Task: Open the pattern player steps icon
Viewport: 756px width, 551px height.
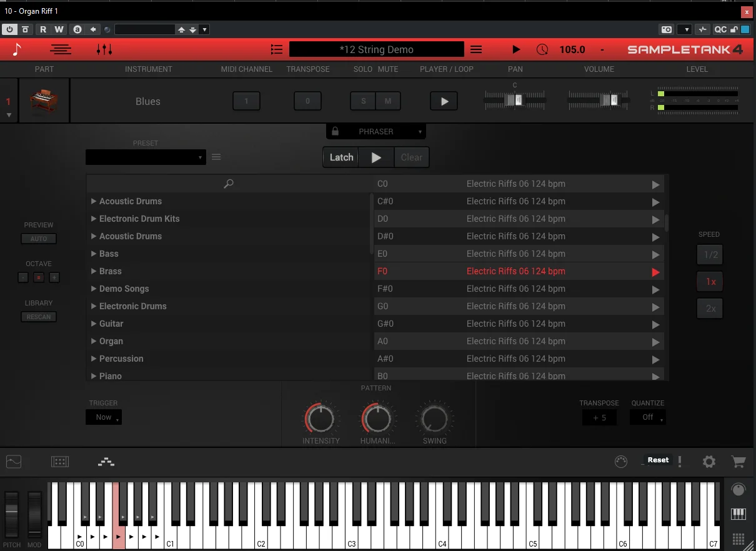Action: (106, 462)
